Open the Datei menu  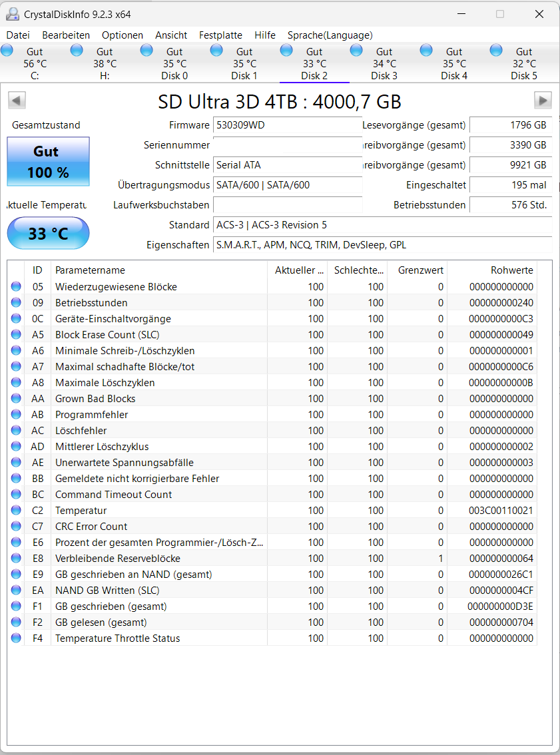point(18,35)
